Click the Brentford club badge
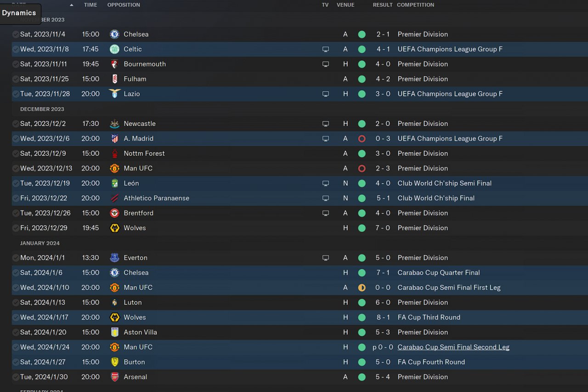This screenshot has height=392, width=588. pos(114,213)
